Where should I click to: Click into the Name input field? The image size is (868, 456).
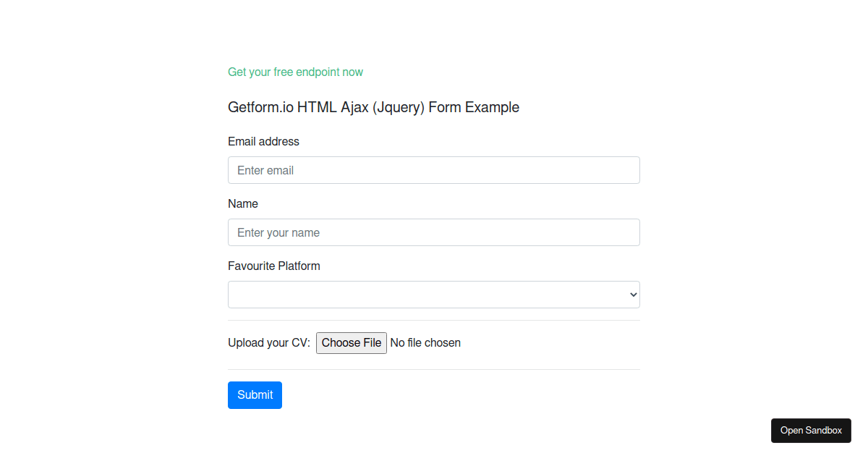click(x=434, y=232)
